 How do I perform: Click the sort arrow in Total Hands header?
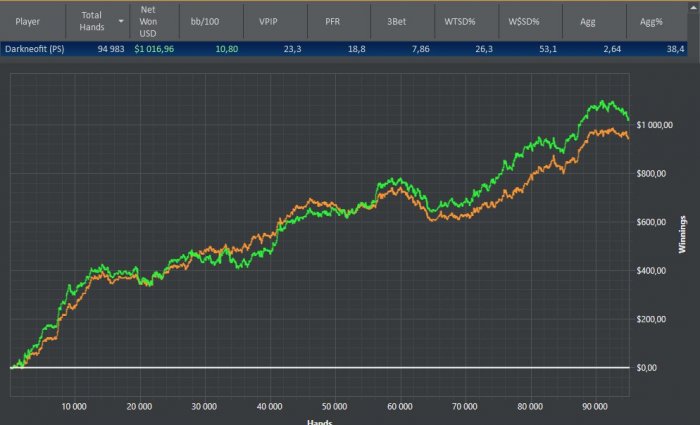(x=121, y=20)
